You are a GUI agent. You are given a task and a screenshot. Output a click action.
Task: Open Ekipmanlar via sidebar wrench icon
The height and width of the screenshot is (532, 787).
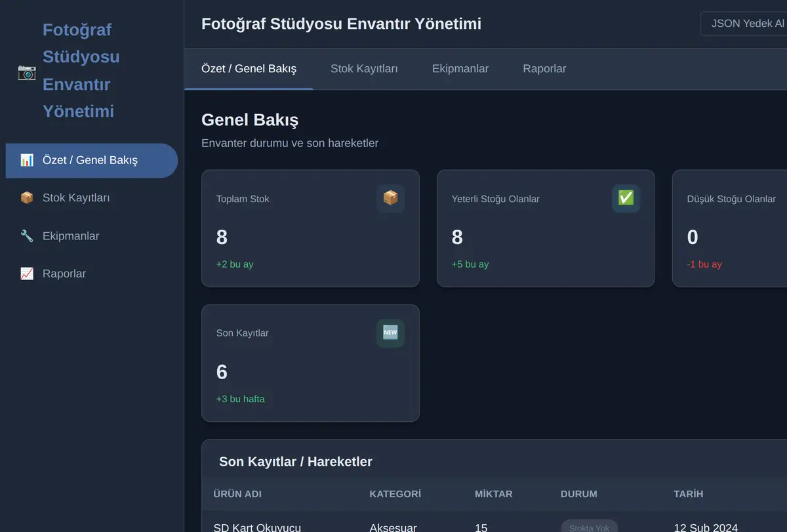click(27, 236)
